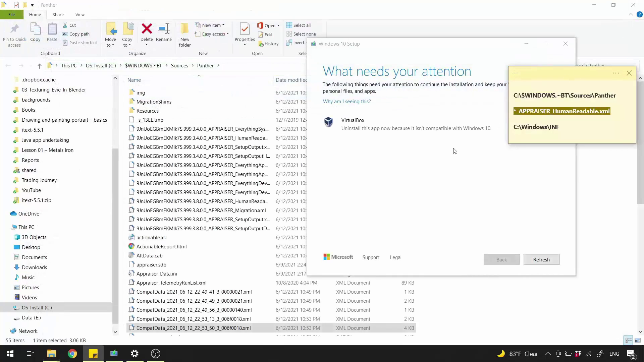Open notification center in system tray
This screenshot has height=362, width=644.
[631, 354]
